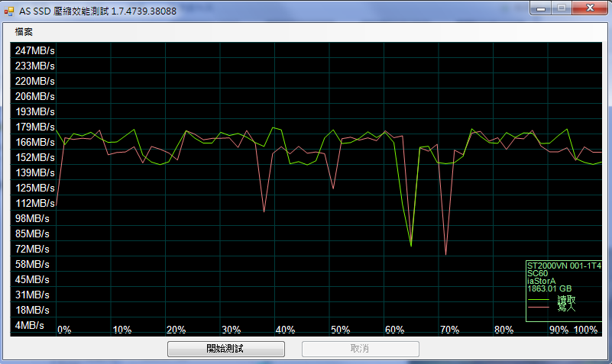
Task: Close the AS SSD window
Action: 590,8
